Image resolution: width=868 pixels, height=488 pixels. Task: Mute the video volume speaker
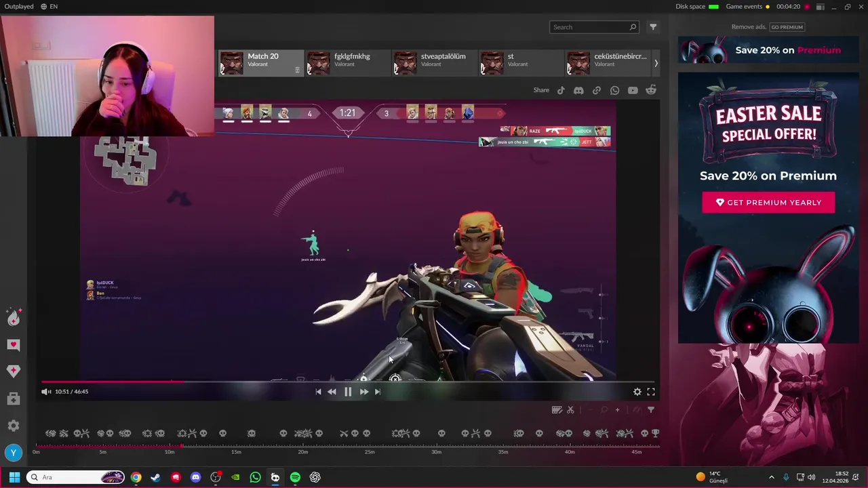(45, 392)
